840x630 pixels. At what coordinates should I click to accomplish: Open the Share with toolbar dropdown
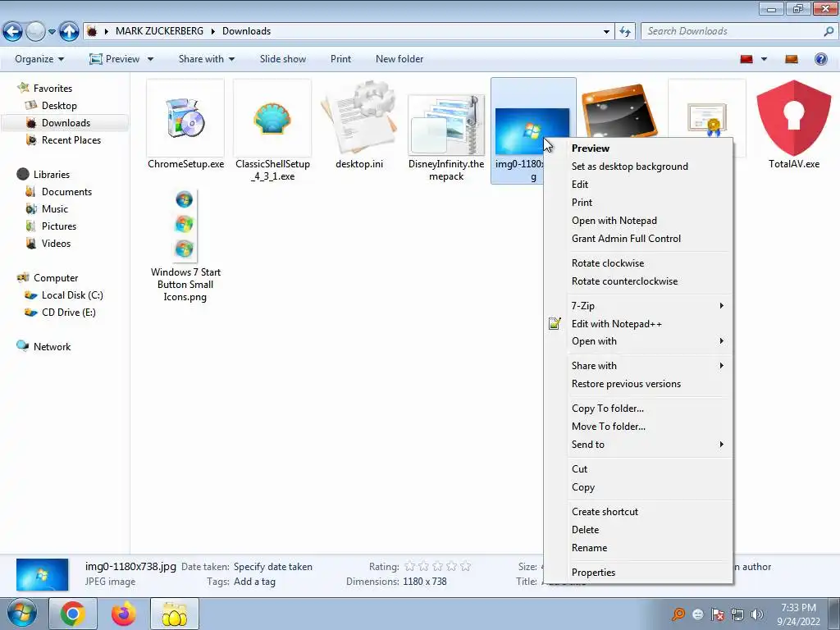(x=206, y=59)
